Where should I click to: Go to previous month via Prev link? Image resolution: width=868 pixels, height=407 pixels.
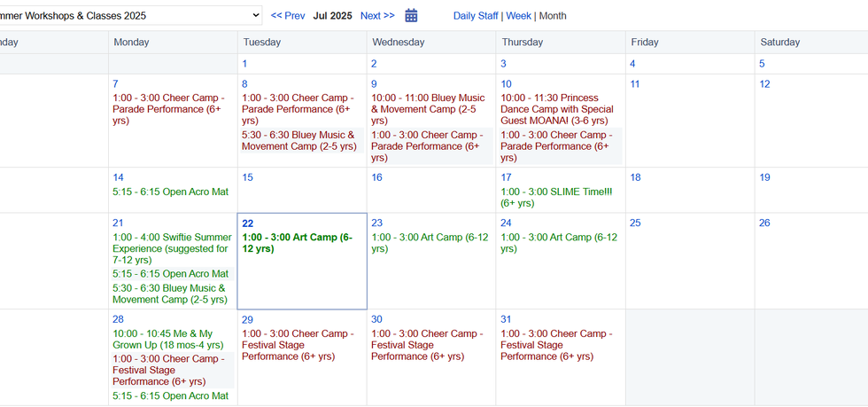tap(288, 16)
